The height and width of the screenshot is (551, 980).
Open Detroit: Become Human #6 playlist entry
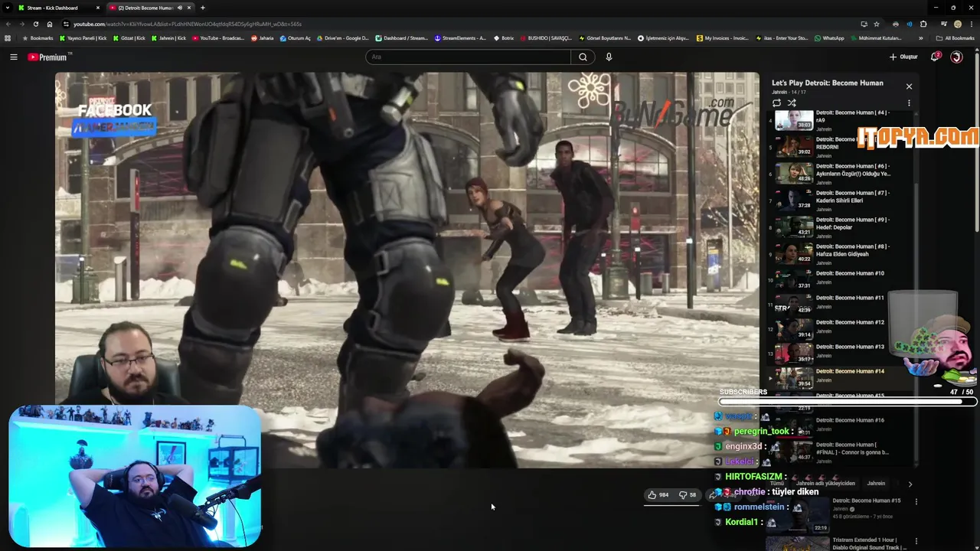click(x=842, y=174)
